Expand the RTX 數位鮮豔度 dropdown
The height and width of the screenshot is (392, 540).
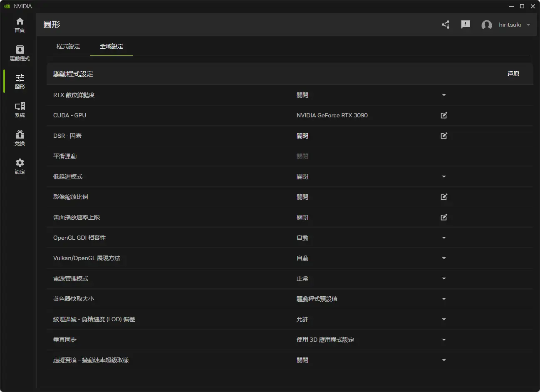(x=444, y=95)
